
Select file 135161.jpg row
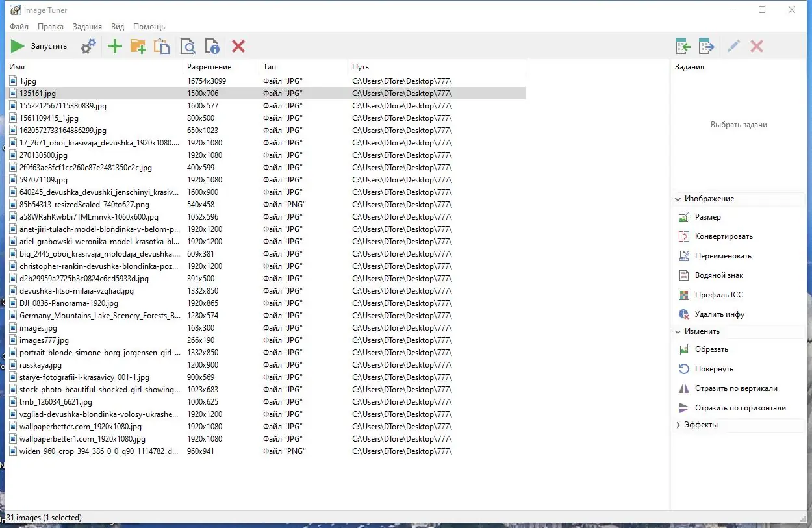pyautogui.click(x=266, y=94)
